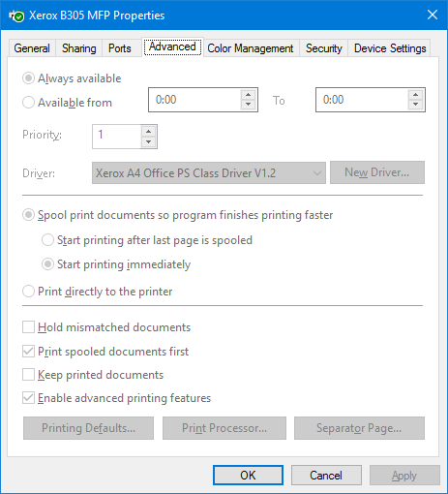Decrease the Available from start time spinner
448x494 pixels.
[248, 105]
